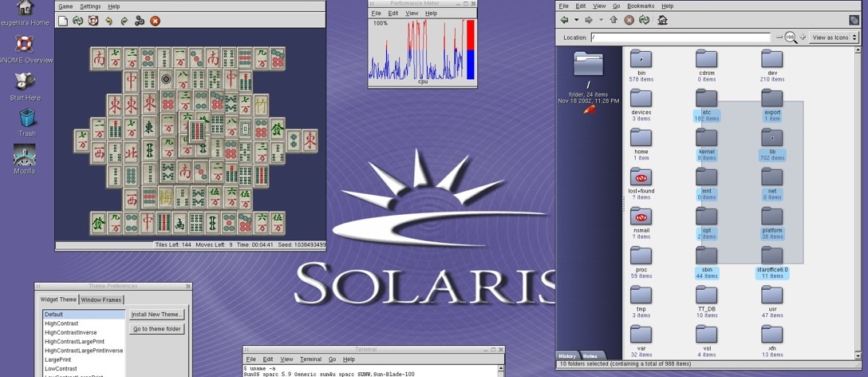Zoom out with the minus icon beside Location
The image size is (868, 377).
779,38
